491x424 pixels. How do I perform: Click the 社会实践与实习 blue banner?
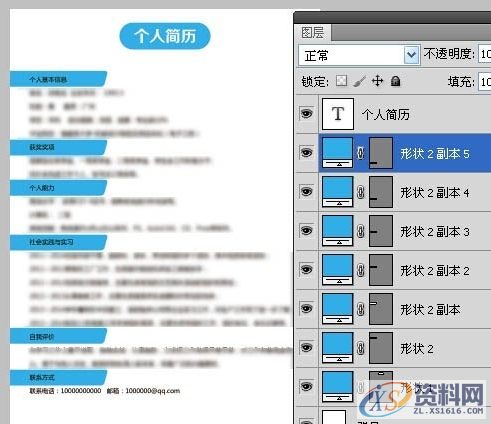click(58, 242)
